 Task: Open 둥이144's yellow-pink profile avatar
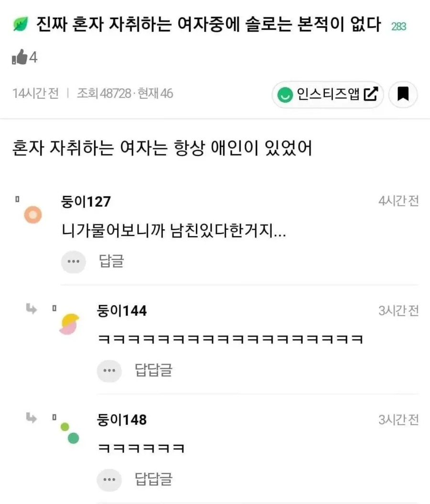(x=69, y=324)
